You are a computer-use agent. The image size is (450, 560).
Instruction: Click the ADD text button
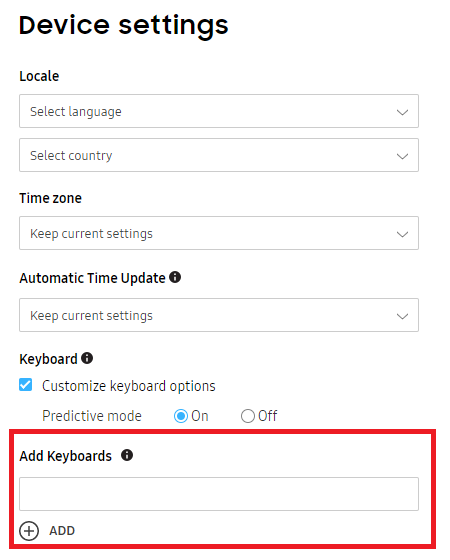click(x=62, y=531)
